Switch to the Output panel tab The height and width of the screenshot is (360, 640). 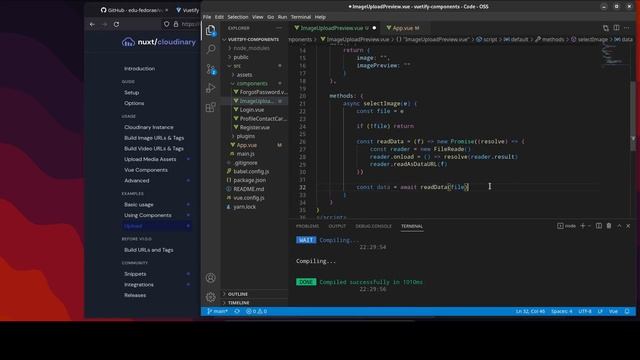(x=337, y=226)
